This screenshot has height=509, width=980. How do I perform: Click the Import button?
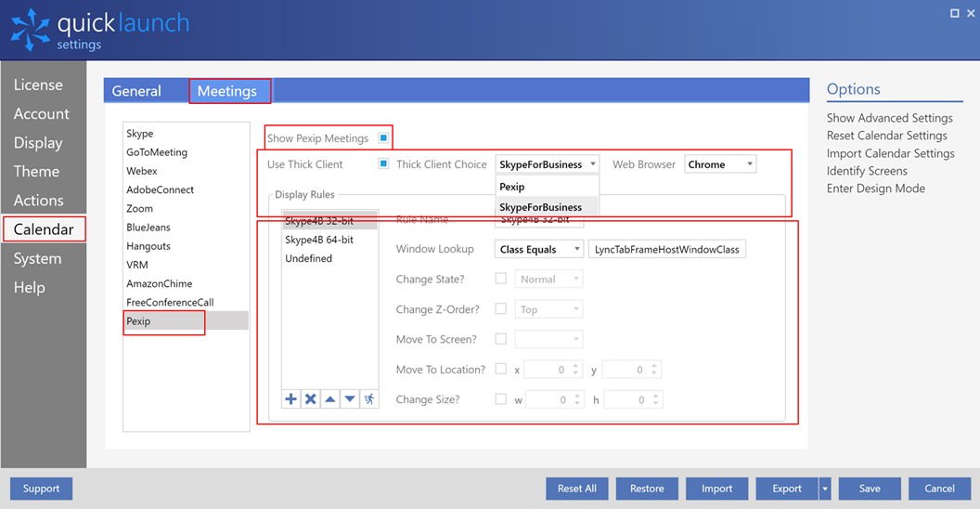pos(716,489)
